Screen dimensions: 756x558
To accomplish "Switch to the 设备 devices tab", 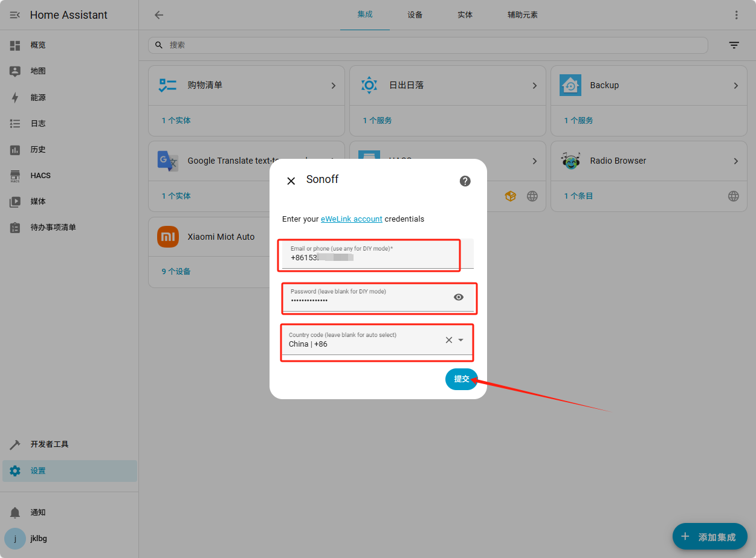I will pos(415,15).
